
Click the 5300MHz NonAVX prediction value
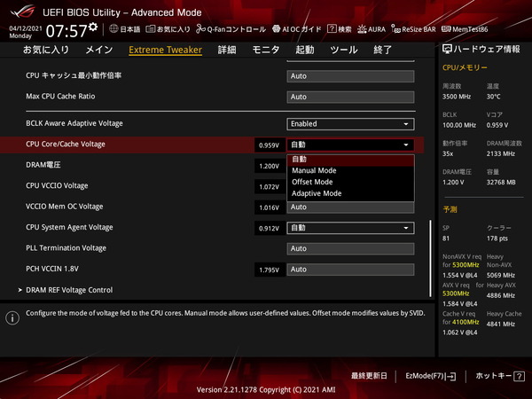pos(465,265)
